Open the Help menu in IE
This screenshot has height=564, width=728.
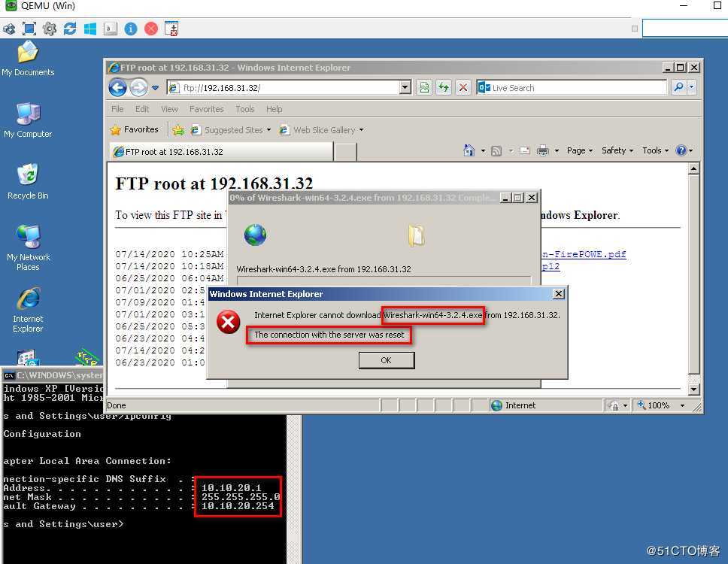(x=274, y=108)
